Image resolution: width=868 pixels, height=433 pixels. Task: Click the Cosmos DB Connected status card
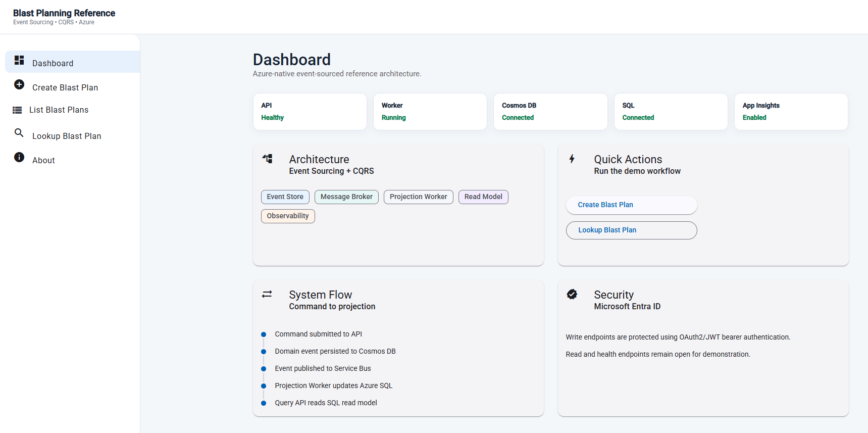coord(550,112)
